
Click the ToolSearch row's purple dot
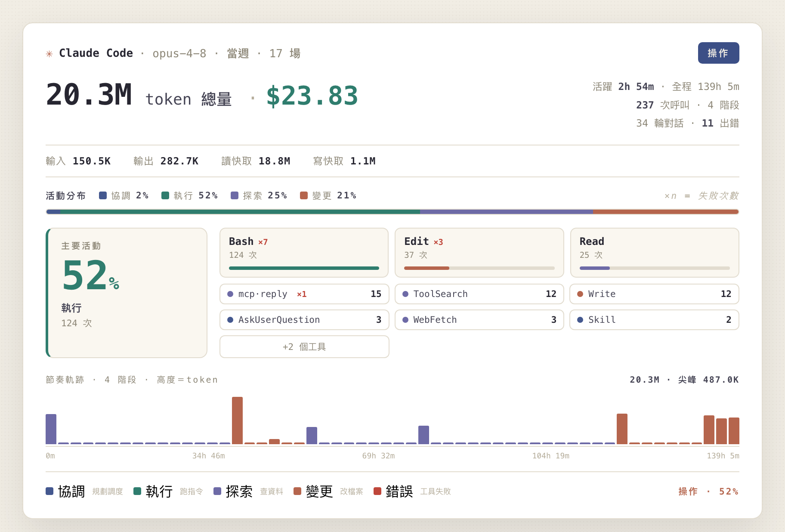405,294
